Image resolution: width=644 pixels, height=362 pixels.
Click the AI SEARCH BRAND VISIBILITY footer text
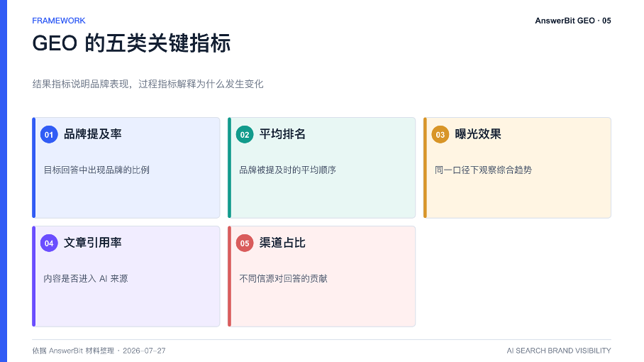pyautogui.click(x=559, y=351)
